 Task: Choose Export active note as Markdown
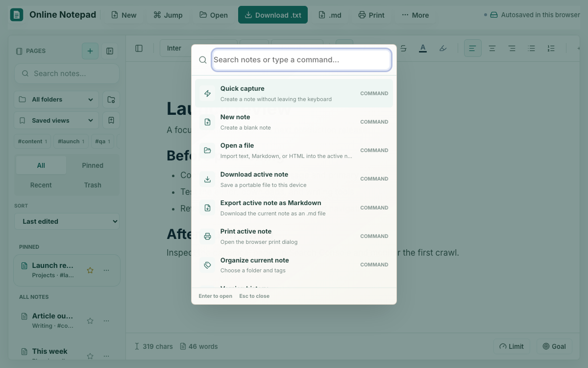(294, 208)
